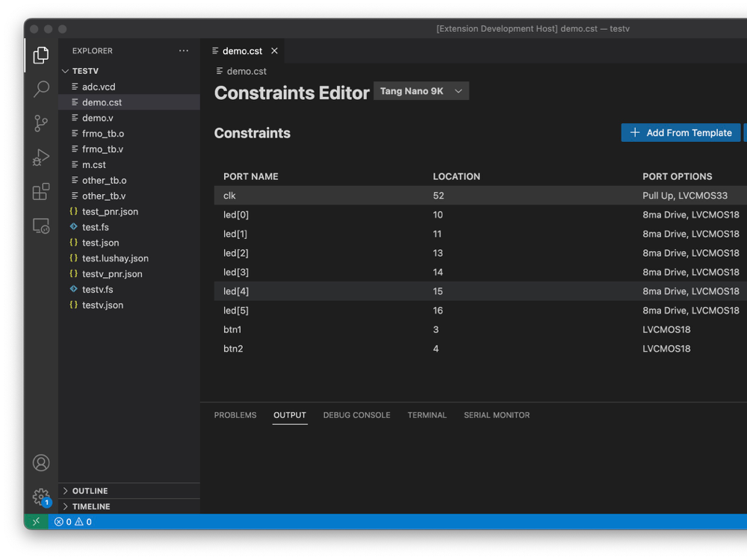Close the demo.cst editor tab

click(274, 51)
